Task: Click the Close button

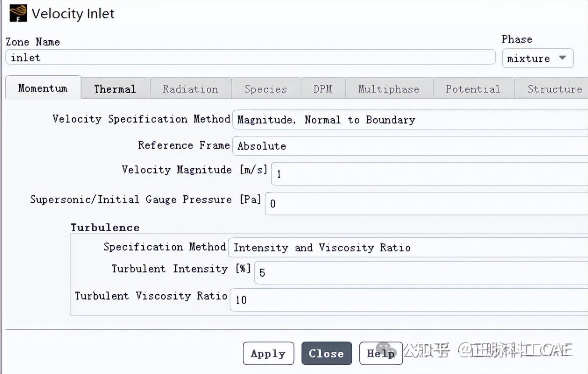Action: [x=326, y=353]
